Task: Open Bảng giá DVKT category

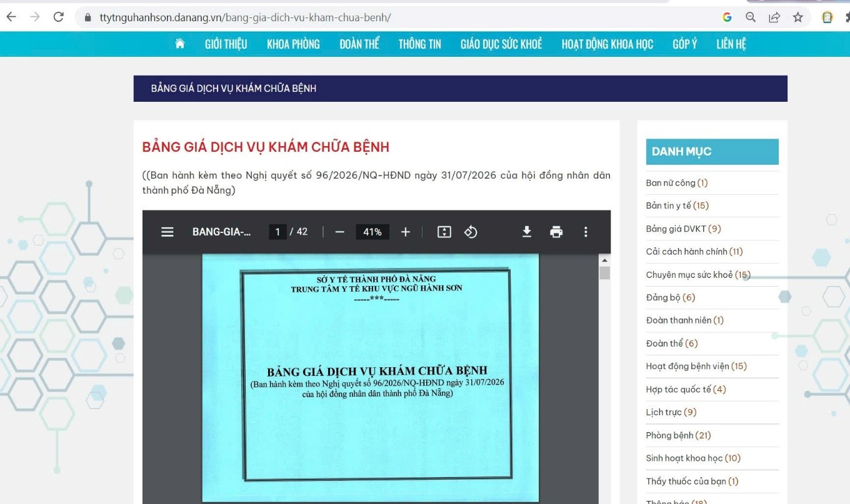Action: pos(684,229)
